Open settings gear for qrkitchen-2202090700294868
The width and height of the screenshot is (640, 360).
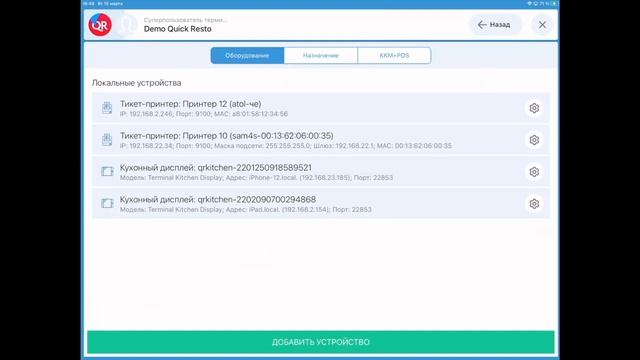tap(534, 204)
